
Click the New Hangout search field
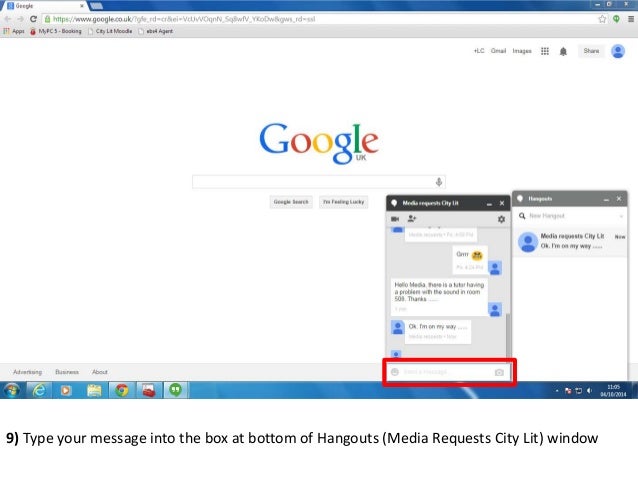[572, 216]
